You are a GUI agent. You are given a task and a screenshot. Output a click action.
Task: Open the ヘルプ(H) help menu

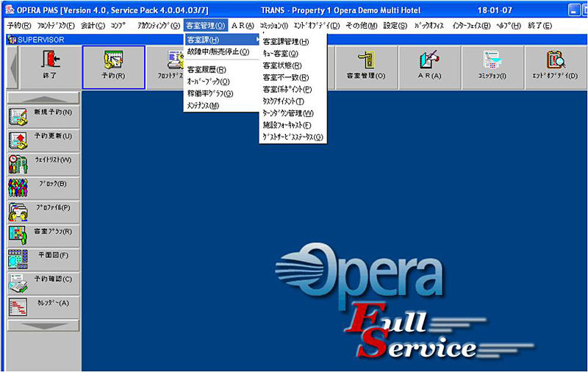[509, 26]
